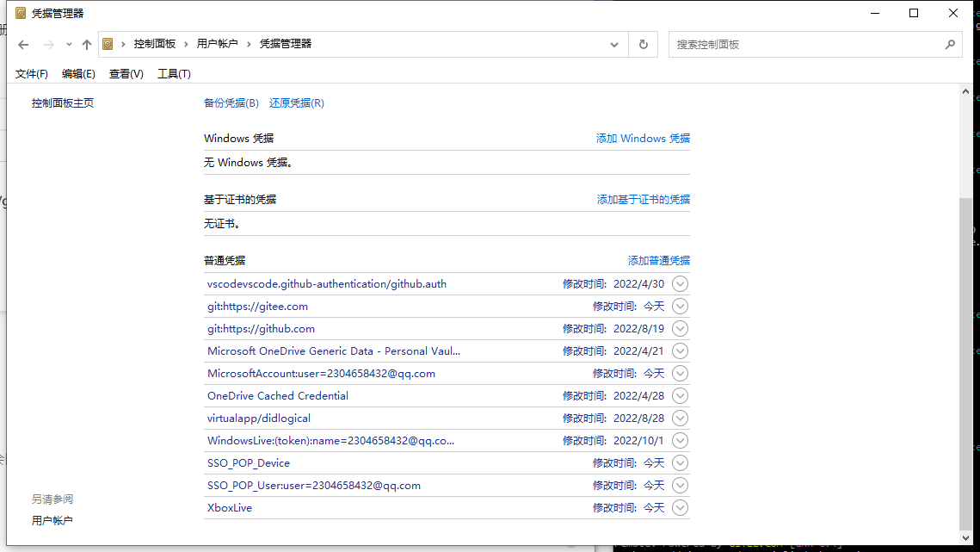Expand the git:https://gitee.com credential chevron

pyautogui.click(x=680, y=307)
